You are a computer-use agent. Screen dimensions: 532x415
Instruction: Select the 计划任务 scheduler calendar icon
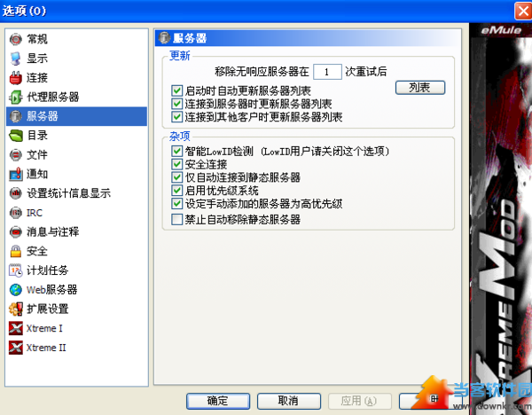[x=16, y=270]
